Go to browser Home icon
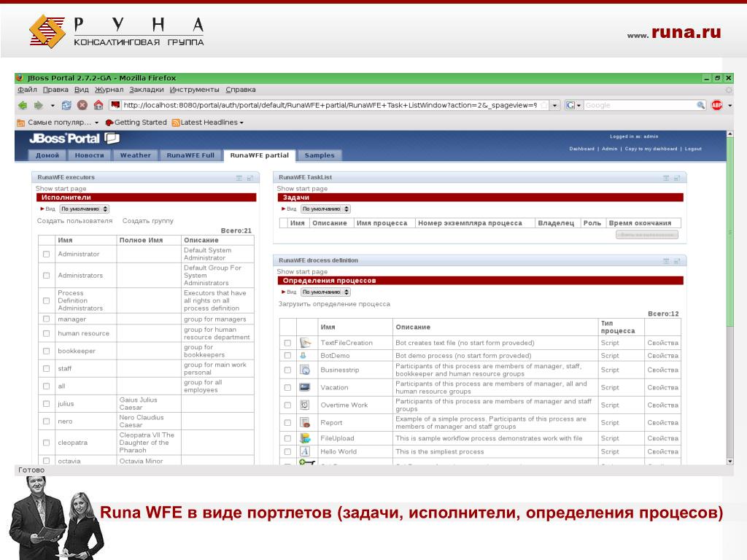Screen dimensions: 747x560 point(98,105)
